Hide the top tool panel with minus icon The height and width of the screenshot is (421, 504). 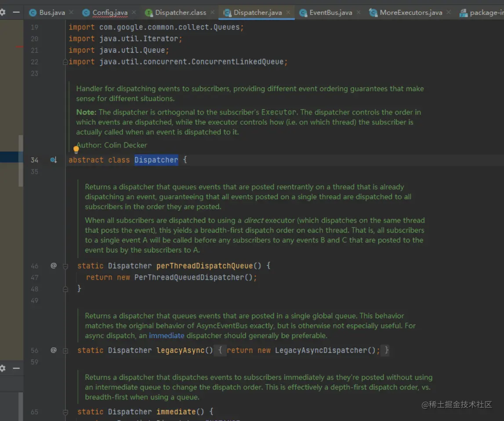(x=16, y=13)
